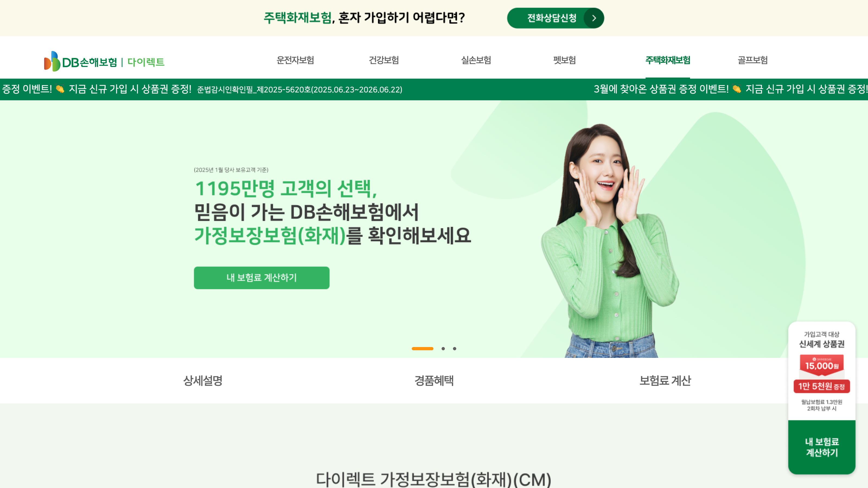
Task: Go to second carousel slide dot
Action: coord(443,349)
